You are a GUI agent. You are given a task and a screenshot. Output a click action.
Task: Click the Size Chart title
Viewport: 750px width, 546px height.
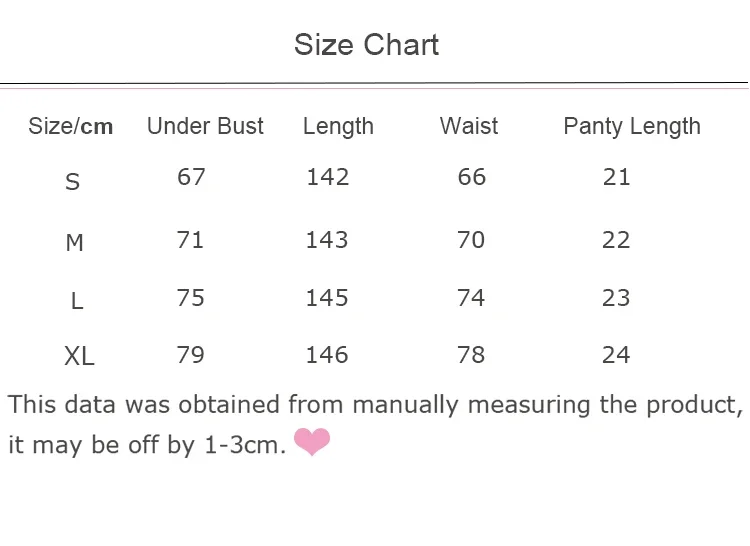[x=366, y=45]
